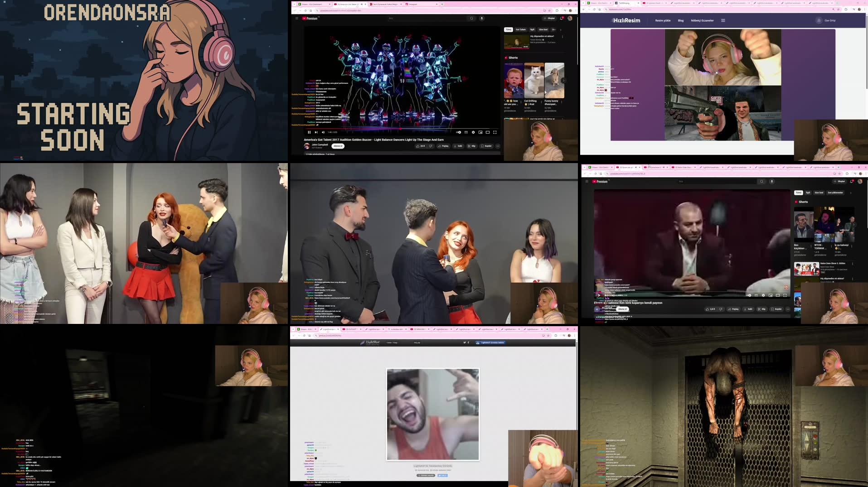The image size is (868, 487).
Task: Click the Facebook icon on LightShot page
Action: (468, 342)
